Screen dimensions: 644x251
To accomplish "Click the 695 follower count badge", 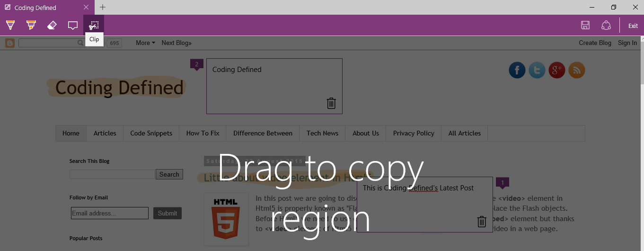I will pyautogui.click(x=114, y=43).
